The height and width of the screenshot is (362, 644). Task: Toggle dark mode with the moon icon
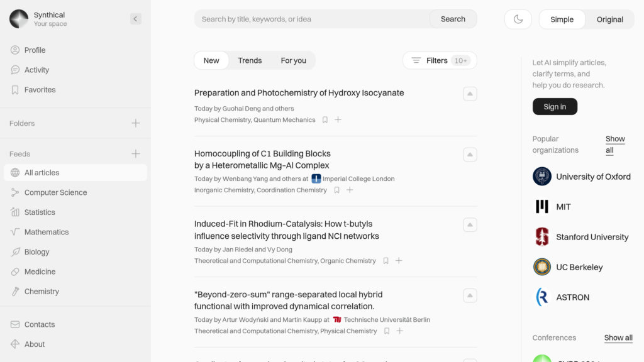pyautogui.click(x=518, y=19)
